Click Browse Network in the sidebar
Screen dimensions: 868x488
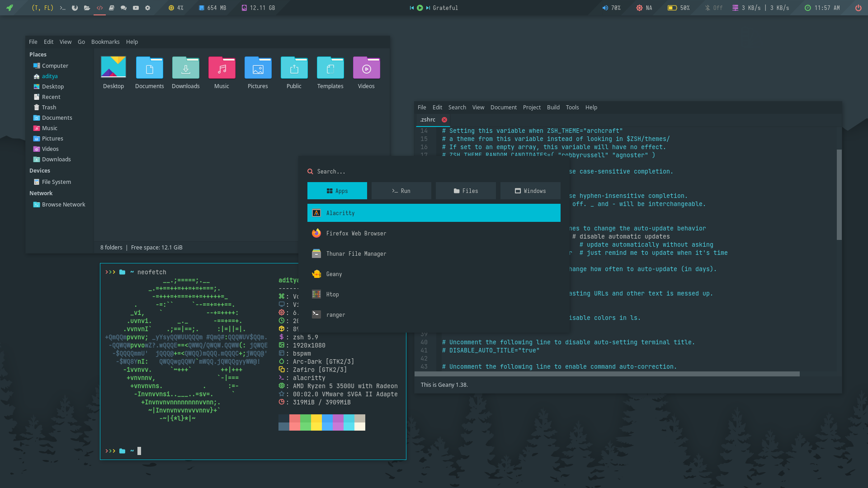point(63,204)
